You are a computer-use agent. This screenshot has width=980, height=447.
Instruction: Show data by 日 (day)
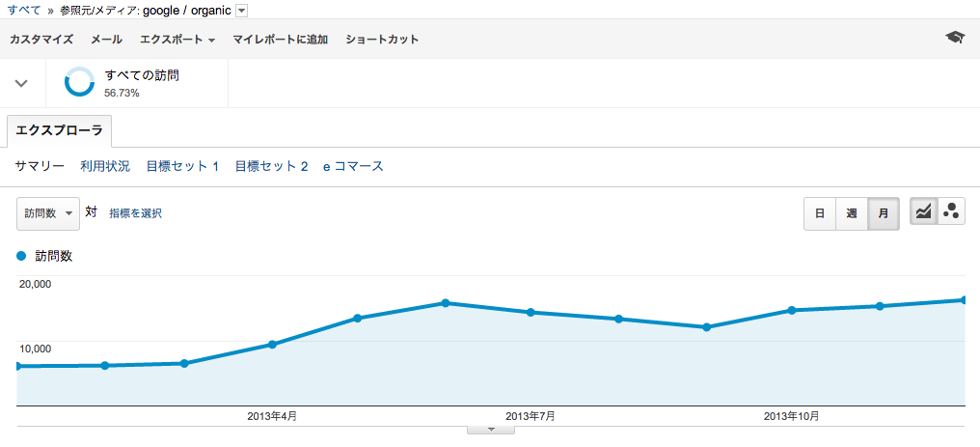[819, 213]
